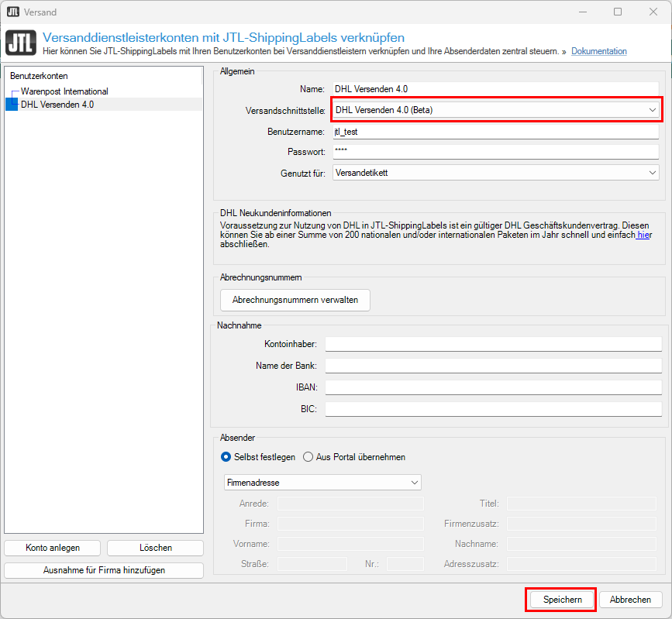Click into the IBAN field

click(x=494, y=387)
